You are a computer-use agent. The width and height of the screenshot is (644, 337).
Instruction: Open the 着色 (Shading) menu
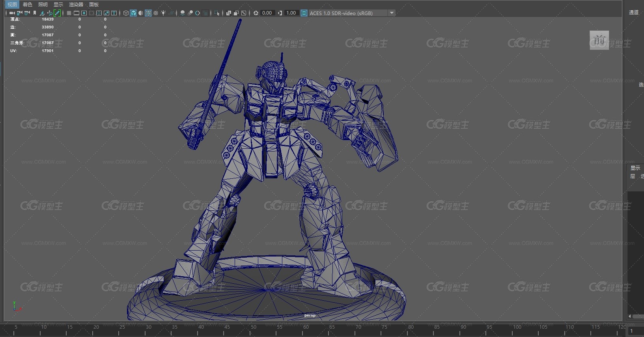point(27,4)
